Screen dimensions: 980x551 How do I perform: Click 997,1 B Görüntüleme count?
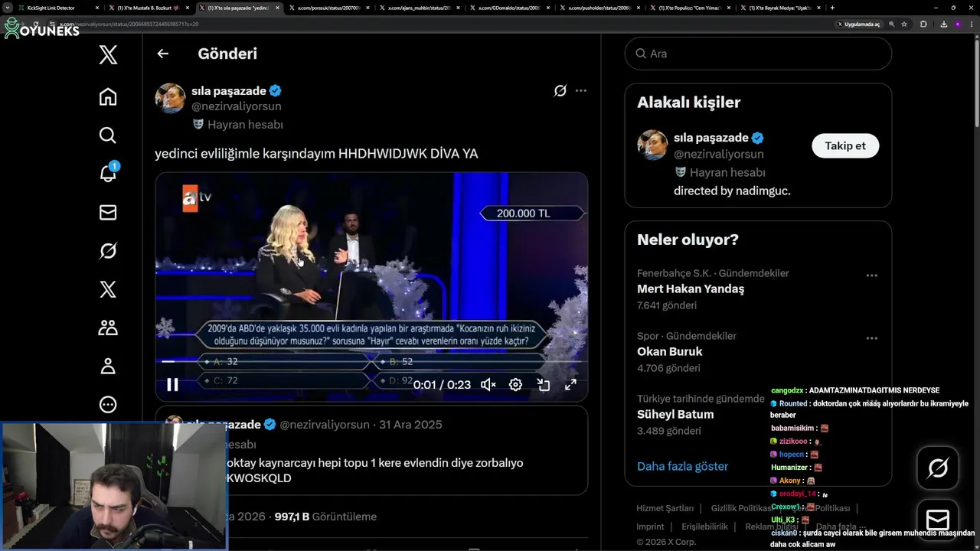coord(325,517)
